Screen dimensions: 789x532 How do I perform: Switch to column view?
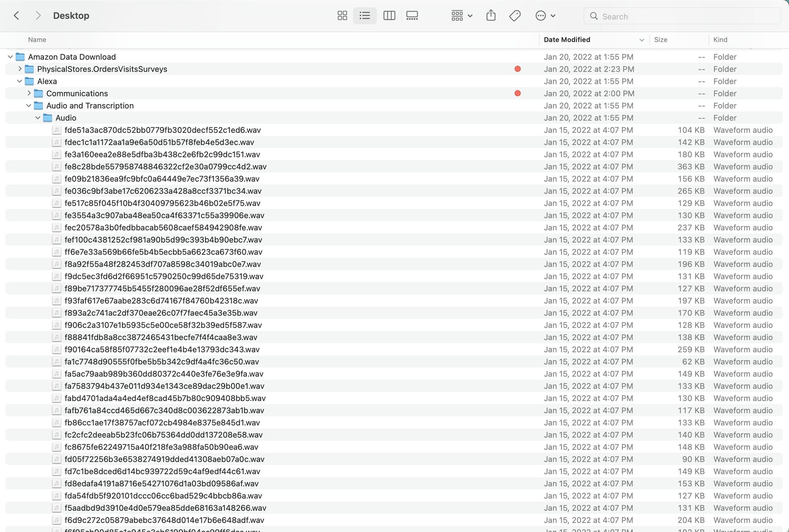click(x=389, y=16)
